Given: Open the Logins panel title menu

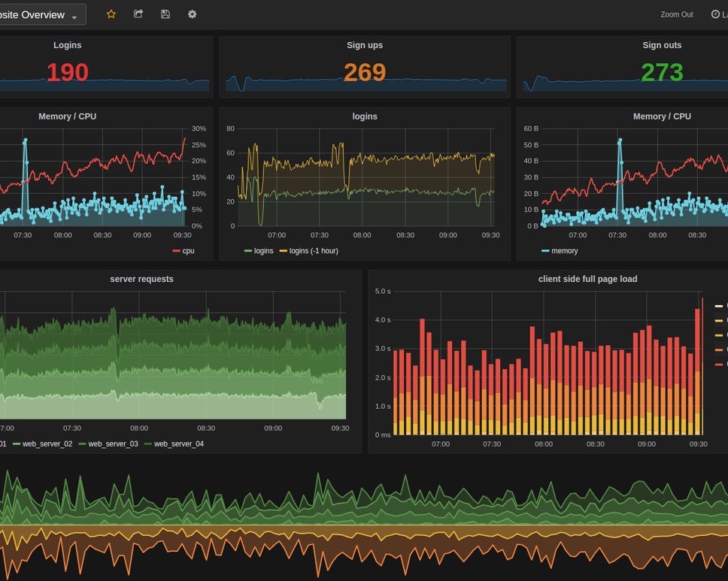Looking at the screenshot, I should pyautogui.click(x=67, y=45).
